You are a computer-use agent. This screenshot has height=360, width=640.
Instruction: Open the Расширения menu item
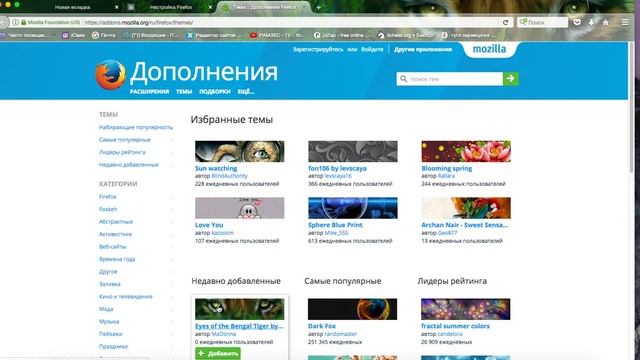[149, 92]
